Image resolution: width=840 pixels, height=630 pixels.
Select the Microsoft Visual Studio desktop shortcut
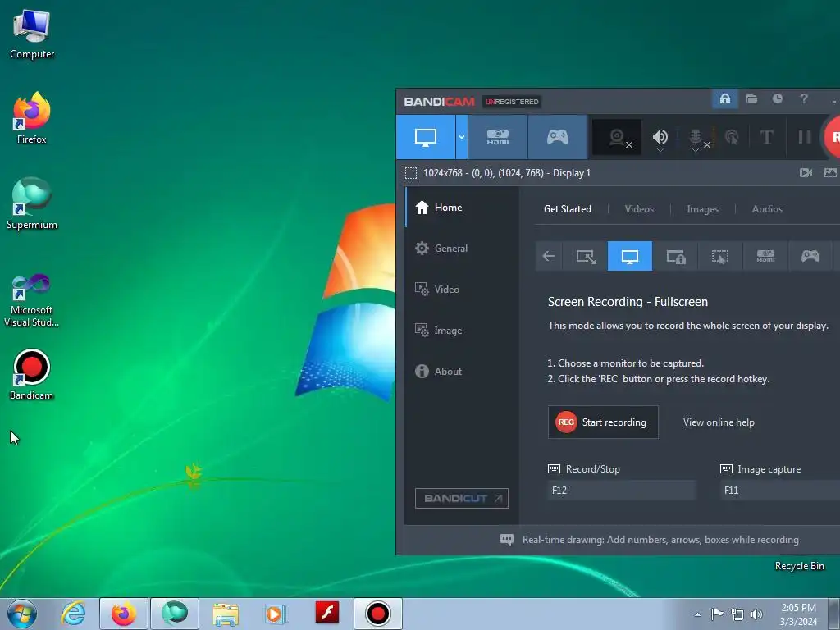[32, 300]
